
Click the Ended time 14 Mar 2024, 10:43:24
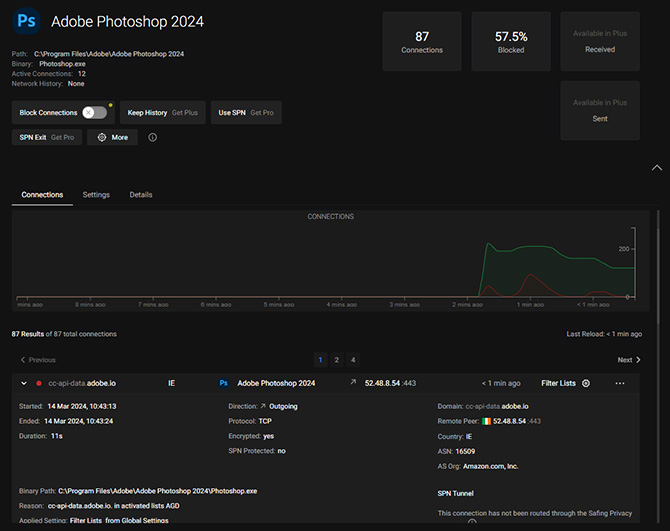(79, 421)
